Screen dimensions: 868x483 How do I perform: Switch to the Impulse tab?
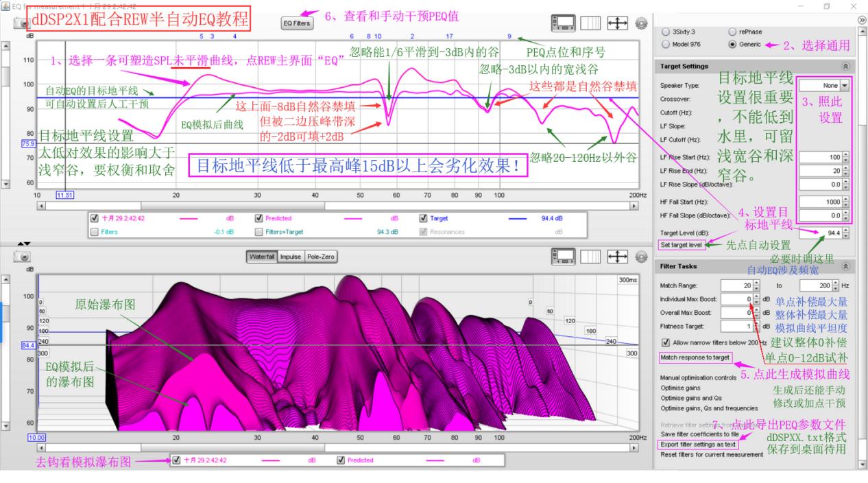pyautogui.click(x=290, y=257)
